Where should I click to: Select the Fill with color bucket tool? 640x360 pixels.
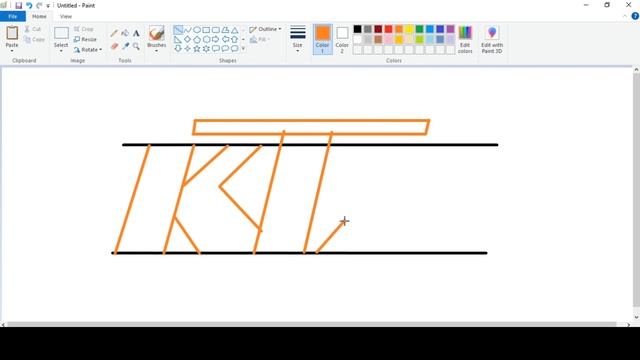click(x=125, y=33)
